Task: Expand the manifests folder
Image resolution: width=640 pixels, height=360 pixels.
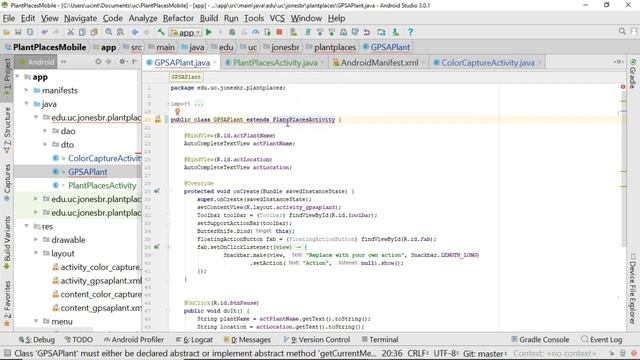Action: (x=27, y=90)
